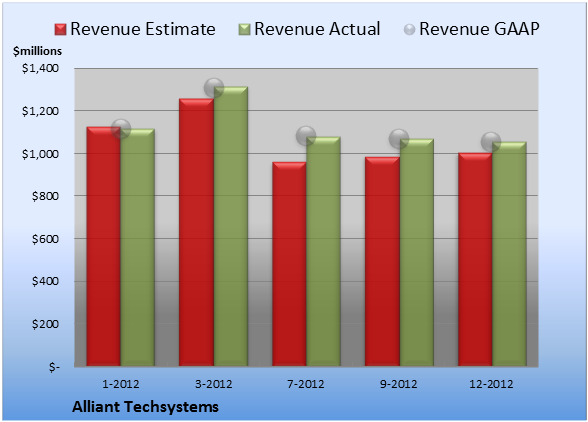Click the GAAP sphere marker for 7-2012
This screenshot has width=588, height=422.
click(306, 136)
